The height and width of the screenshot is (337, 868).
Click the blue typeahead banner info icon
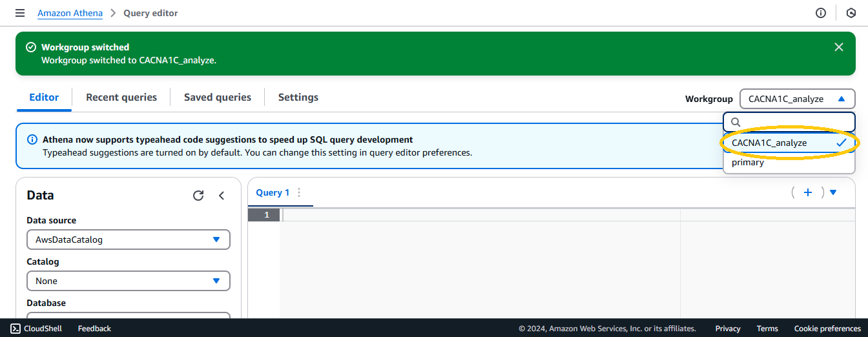[x=32, y=139]
